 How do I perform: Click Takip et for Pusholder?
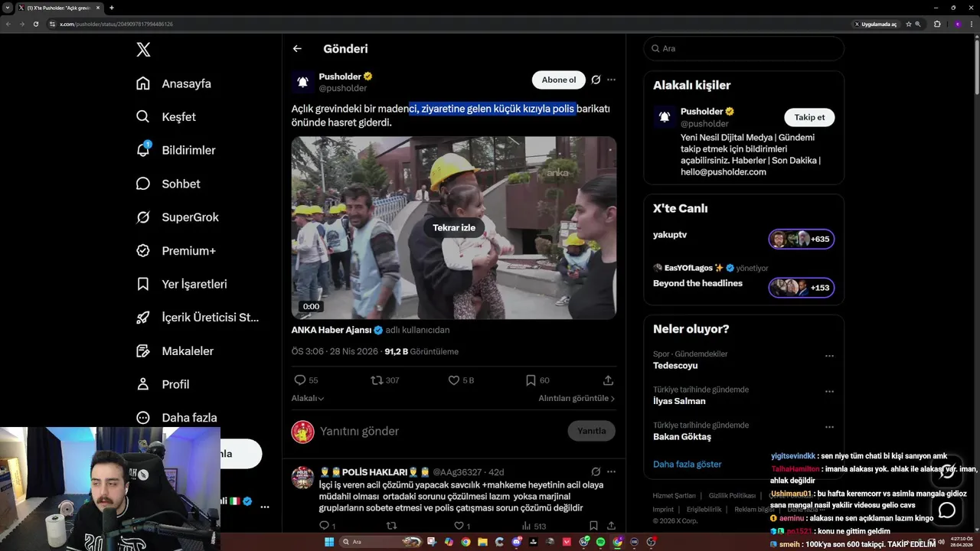(x=809, y=117)
